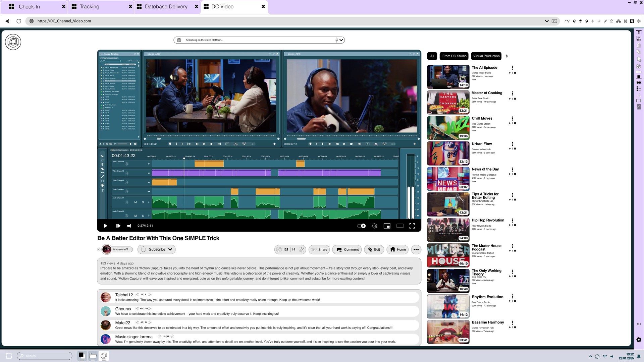Like the video
Image resolution: width=644 pixels, height=362 pixels.
tap(279, 249)
